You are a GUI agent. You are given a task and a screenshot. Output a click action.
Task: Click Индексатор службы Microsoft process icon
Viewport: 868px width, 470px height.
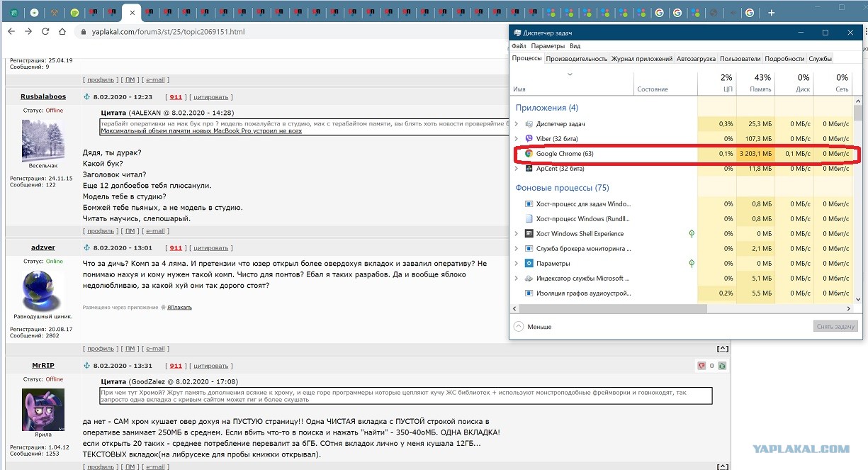(529, 278)
